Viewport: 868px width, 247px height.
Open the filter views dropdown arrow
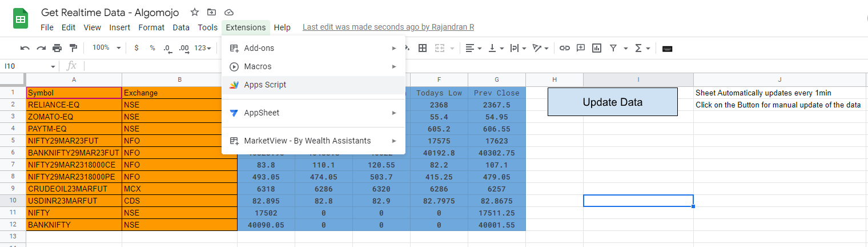tap(626, 48)
